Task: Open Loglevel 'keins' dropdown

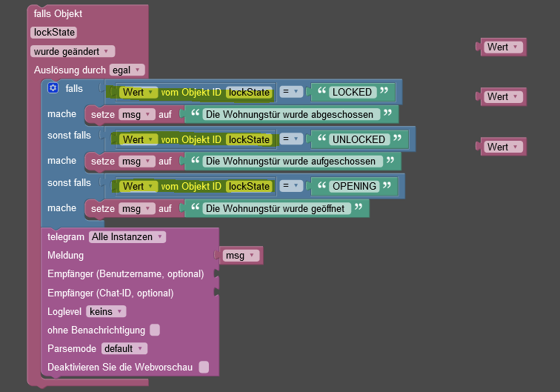Action: click(x=106, y=311)
